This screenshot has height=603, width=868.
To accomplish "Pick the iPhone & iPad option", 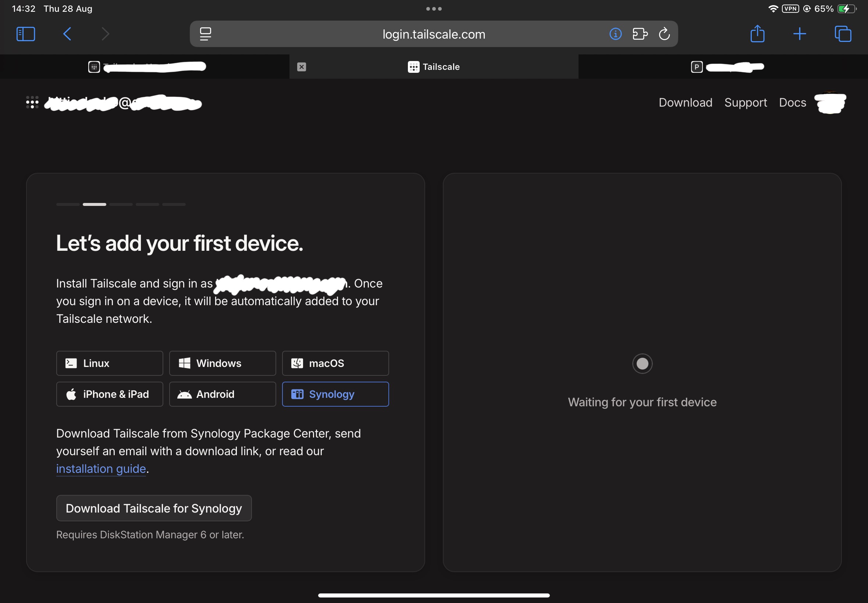I will (110, 394).
